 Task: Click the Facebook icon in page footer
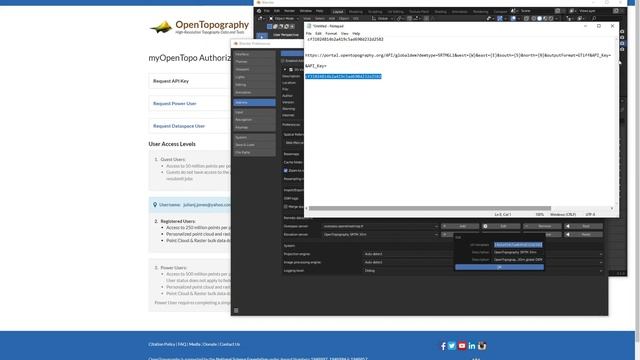(x=443, y=346)
